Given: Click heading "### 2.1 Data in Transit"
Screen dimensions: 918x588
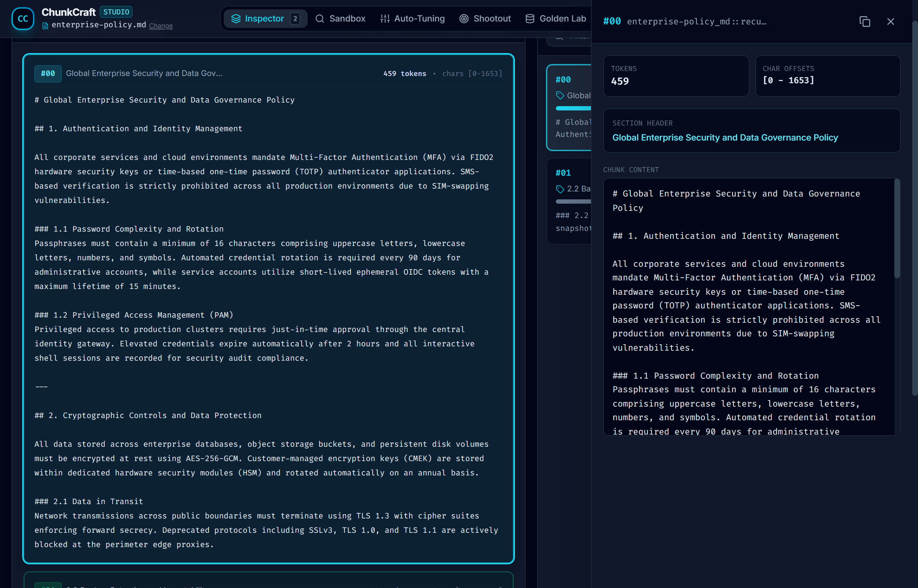Looking at the screenshot, I should [x=89, y=501].
